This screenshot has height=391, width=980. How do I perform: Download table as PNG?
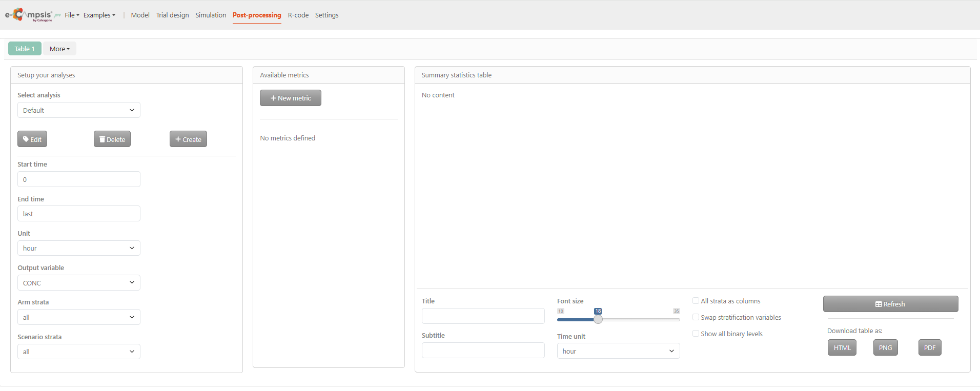pyautogui.click(x=885, y=347)
